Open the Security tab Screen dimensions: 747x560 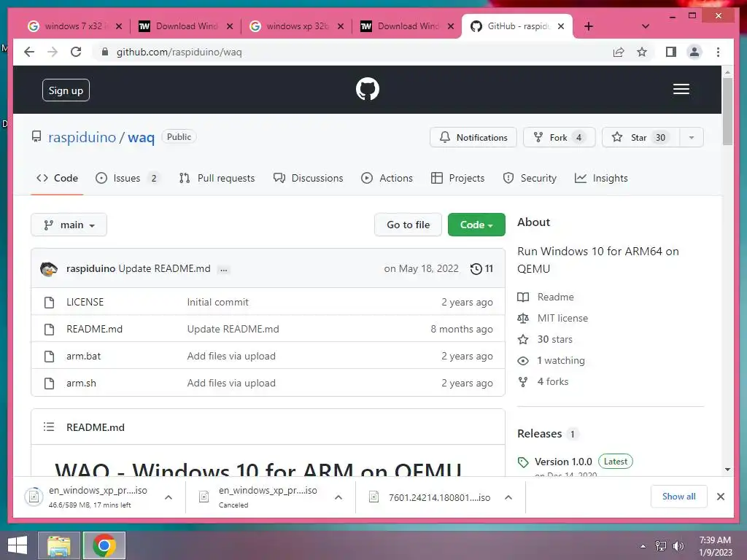coord(530,178)
